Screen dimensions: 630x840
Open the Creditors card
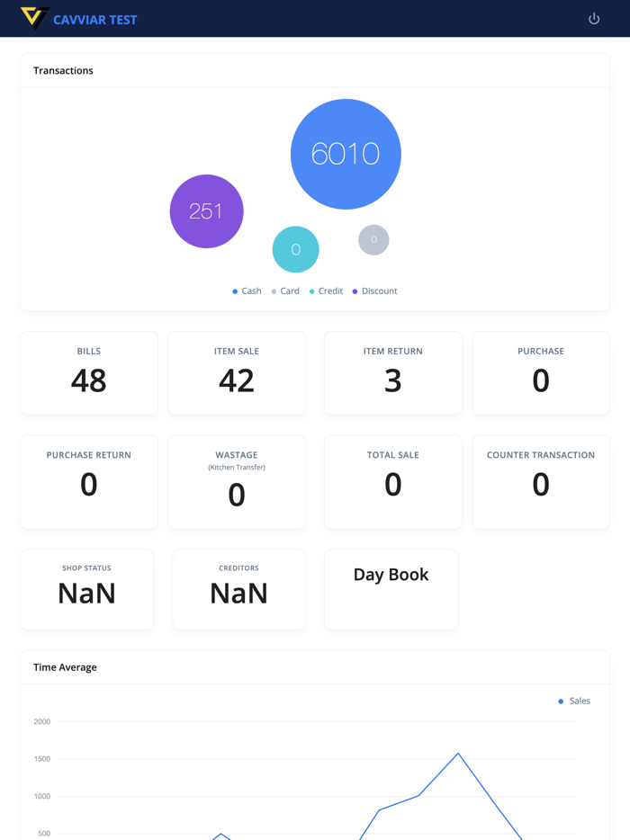coord(238,589)
